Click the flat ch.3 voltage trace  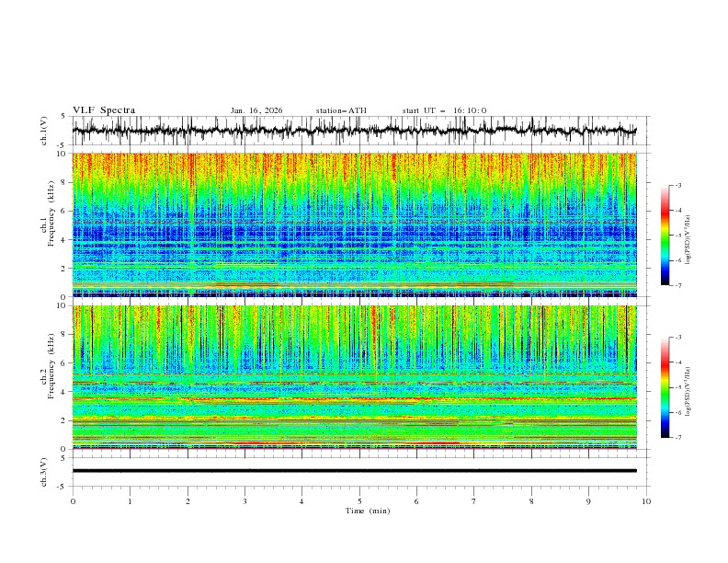[x=354, y=471]
